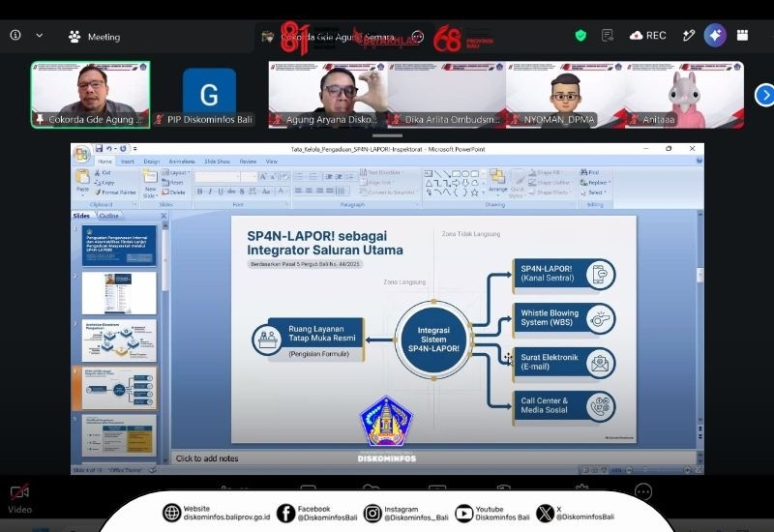Open the font name combo box
This screenshot has height=532, width=774.
217,177
